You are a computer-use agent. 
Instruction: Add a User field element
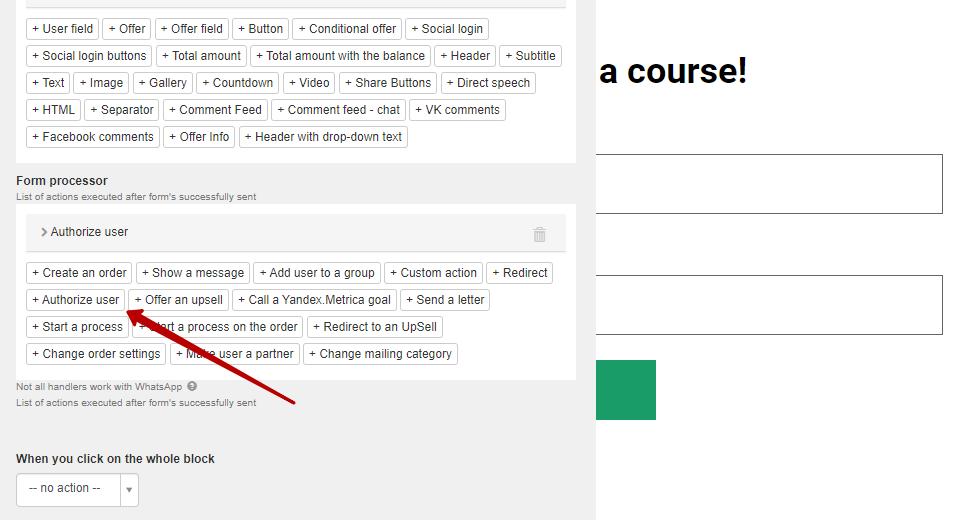[62, 29]
